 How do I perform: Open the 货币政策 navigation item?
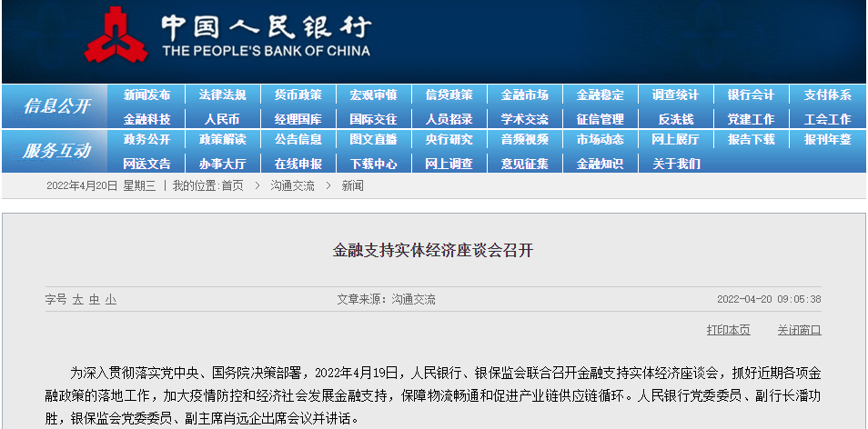(x=298, y=95)
